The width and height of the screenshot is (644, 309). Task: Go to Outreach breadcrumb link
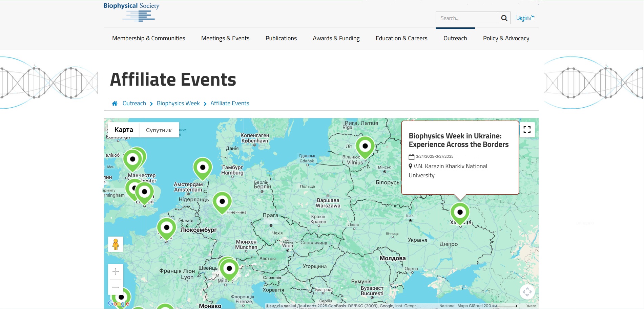point(134,103)
